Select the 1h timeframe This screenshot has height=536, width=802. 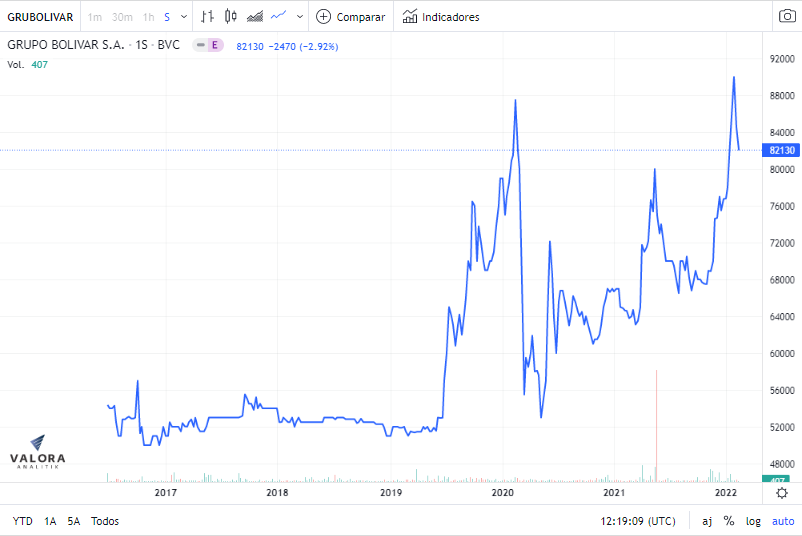pos(149,17)
